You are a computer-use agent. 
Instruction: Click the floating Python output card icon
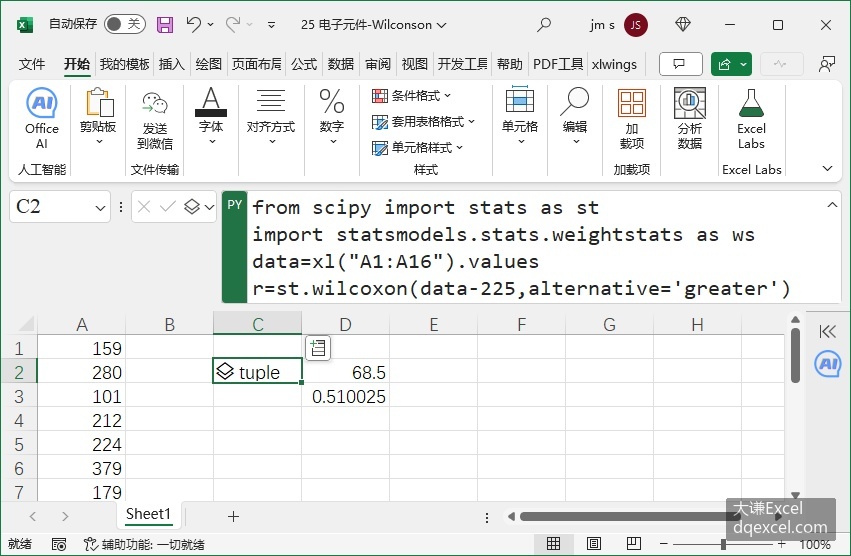tap(318, 348)
